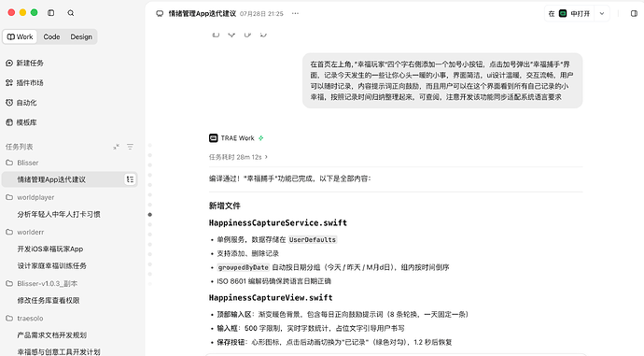Click the header title 情绪管理App迭代建议

click(x=203, y=14)
